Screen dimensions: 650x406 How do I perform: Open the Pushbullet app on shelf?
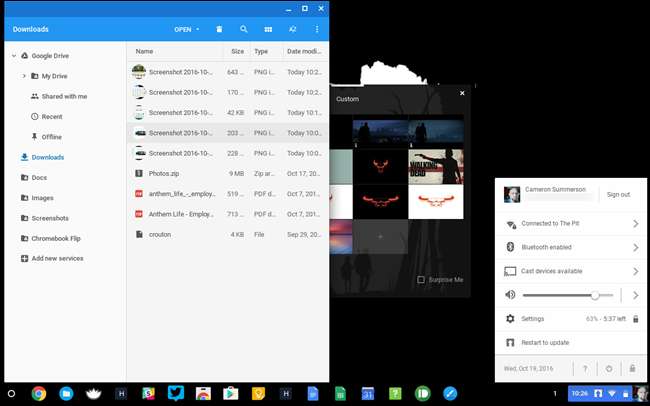coord(422,394)
